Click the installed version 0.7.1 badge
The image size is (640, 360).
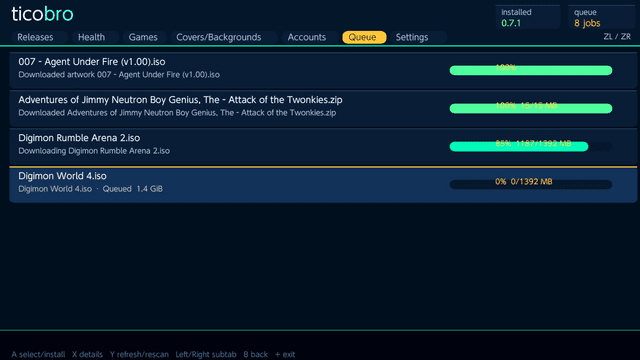(x=528, y=18)
